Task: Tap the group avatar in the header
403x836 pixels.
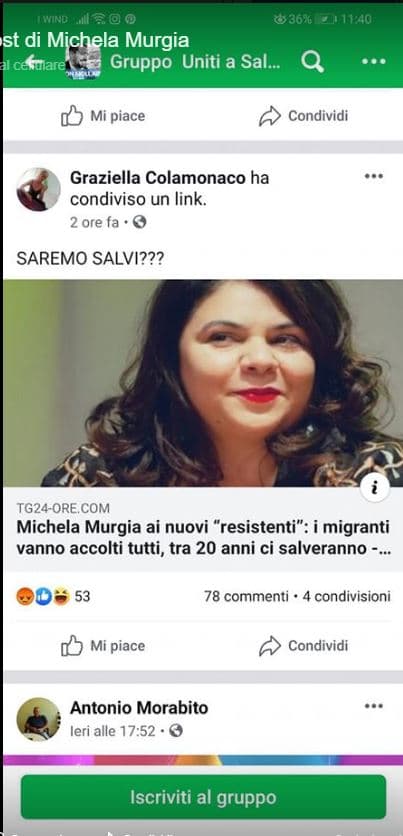Action: (83, 62)
